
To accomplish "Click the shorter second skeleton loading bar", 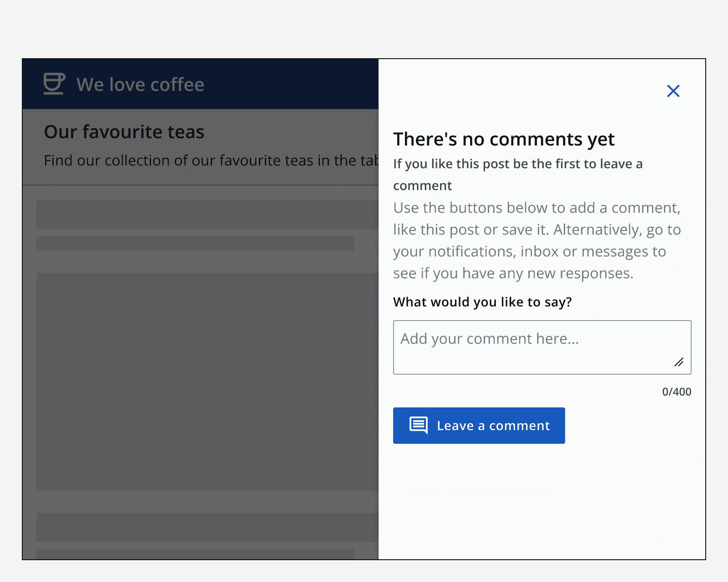I will point(195,243).
